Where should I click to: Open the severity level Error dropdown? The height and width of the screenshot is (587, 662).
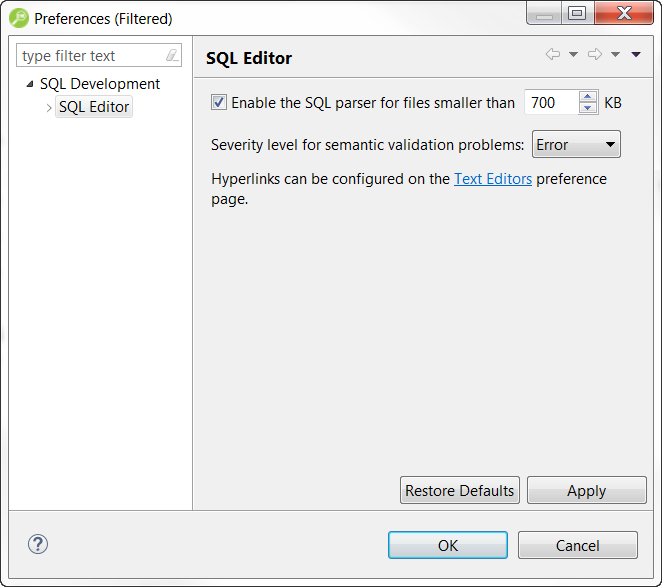point(576,145)
